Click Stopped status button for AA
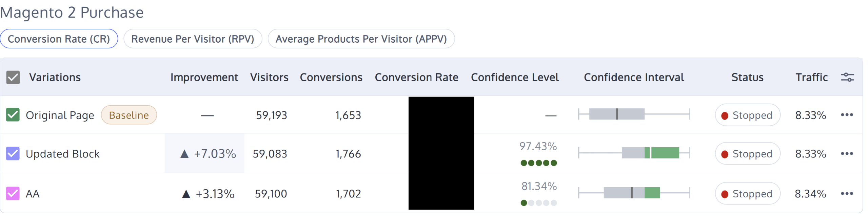Screen dimensions: 868x216 point(747,194)
